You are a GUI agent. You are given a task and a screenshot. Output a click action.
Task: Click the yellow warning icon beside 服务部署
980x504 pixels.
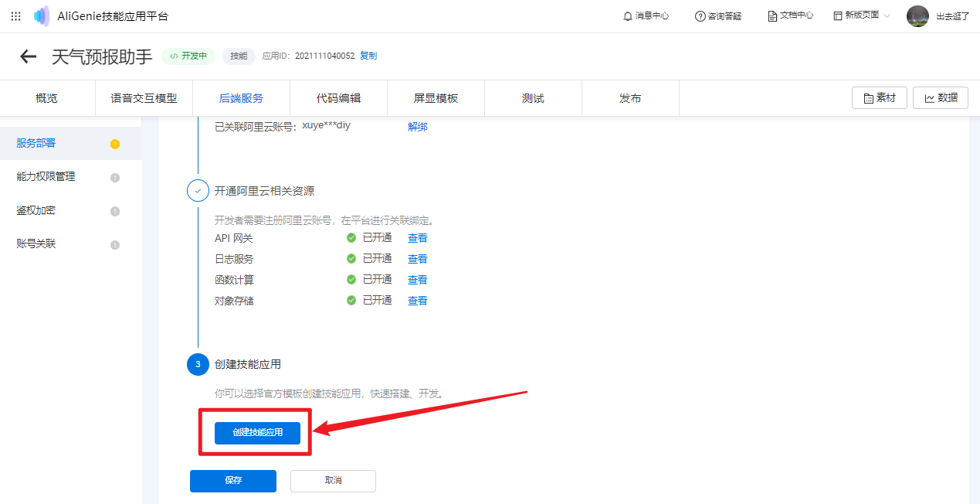coord(115,144)
